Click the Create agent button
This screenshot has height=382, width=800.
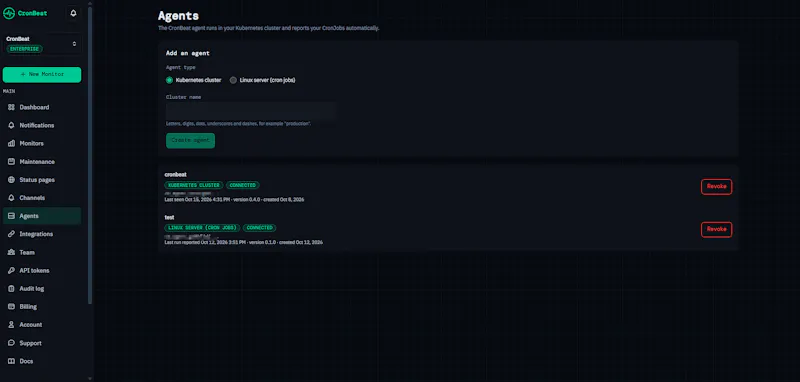click(190, 141)
